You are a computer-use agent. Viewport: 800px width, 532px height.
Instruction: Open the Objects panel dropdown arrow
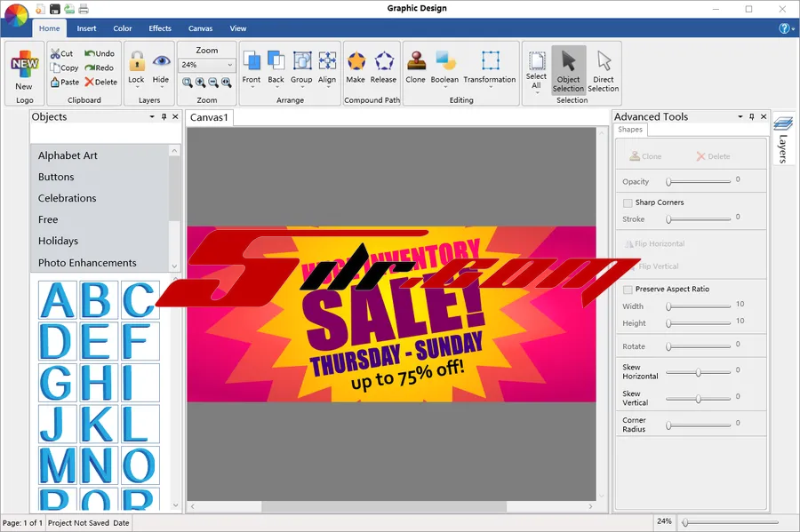tap(152, 116)
